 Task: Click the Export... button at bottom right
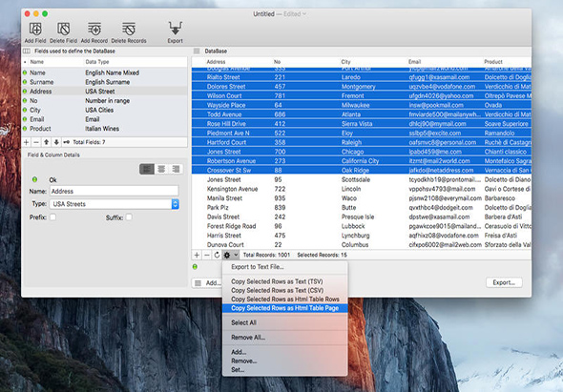tap(504, 282)
